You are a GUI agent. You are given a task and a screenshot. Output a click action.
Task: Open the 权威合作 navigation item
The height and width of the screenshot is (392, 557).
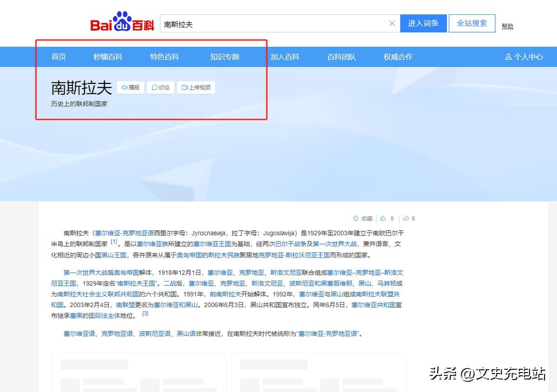(x=398, y=57)
